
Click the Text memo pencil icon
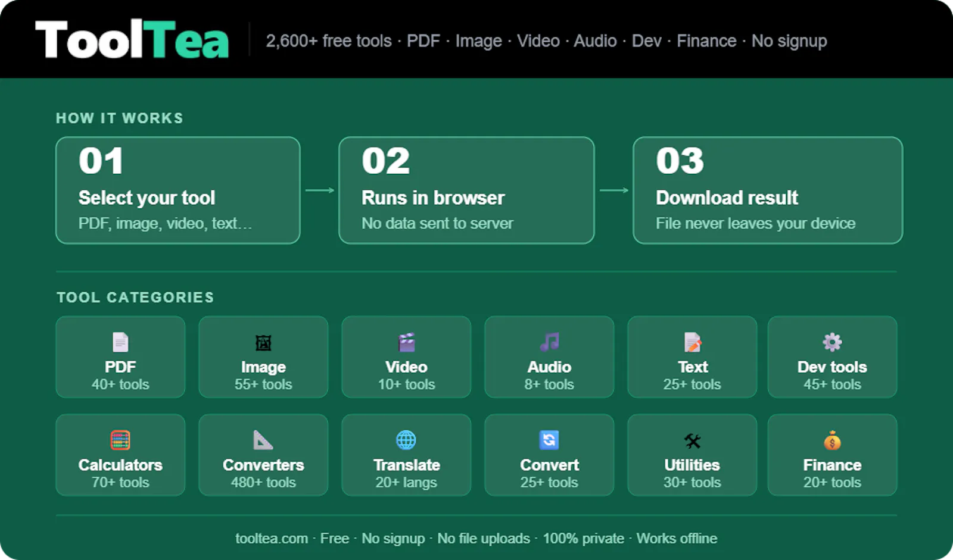pos(692,342)
